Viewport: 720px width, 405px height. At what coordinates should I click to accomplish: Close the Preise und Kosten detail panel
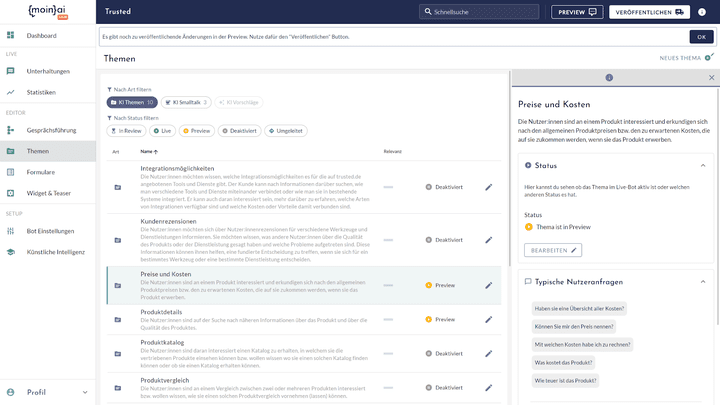(x=711, y=77)
